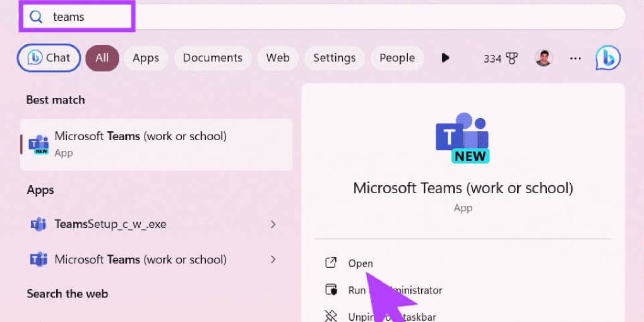Switch to the Settings filter
644x322 pixels.
click(335, 58)
